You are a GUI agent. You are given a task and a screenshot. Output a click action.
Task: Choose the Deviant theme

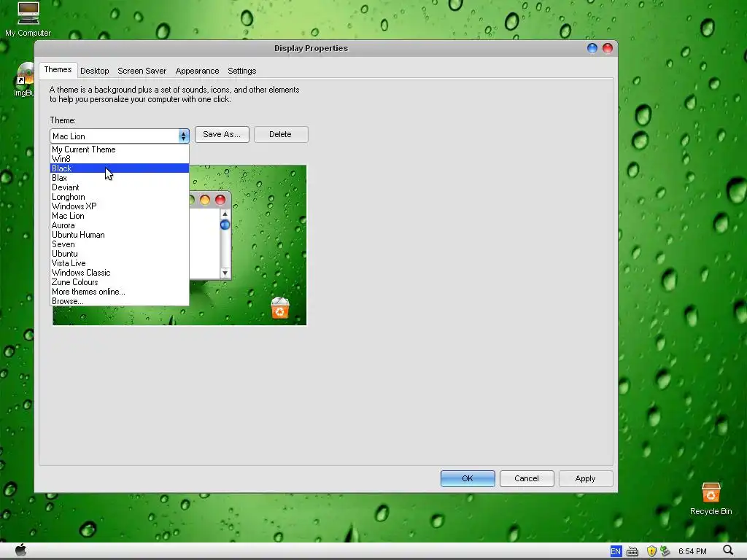pyautogui.click(x=120, y=187)
